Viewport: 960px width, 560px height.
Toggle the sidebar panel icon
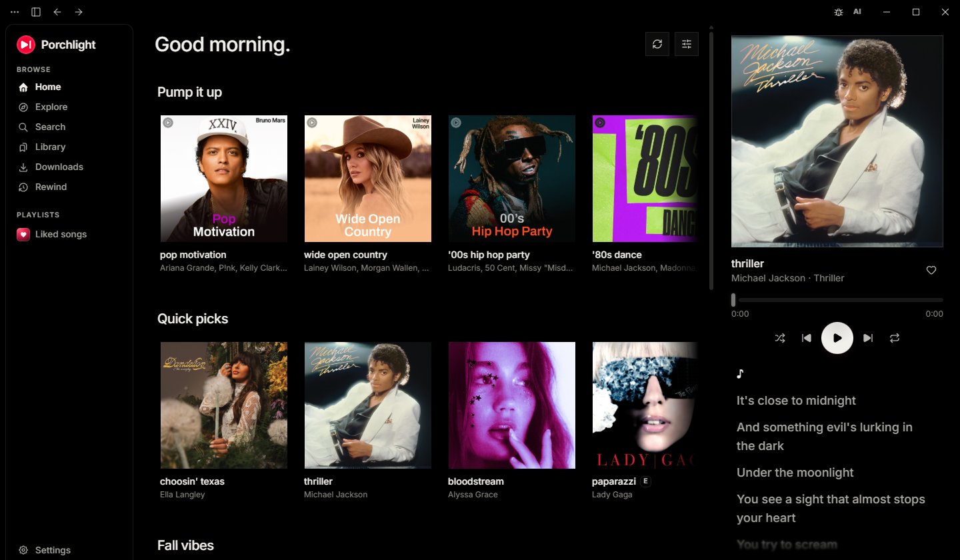(36, 12)
